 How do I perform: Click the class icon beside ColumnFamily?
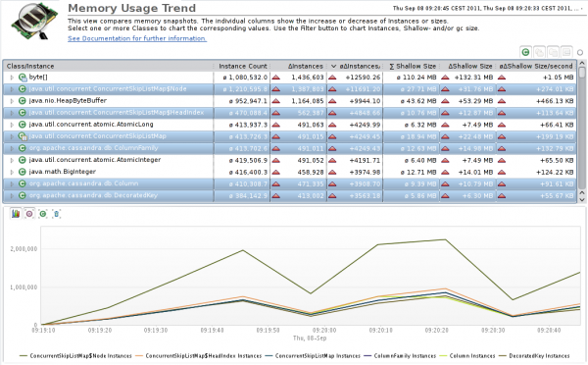point(23,148)
